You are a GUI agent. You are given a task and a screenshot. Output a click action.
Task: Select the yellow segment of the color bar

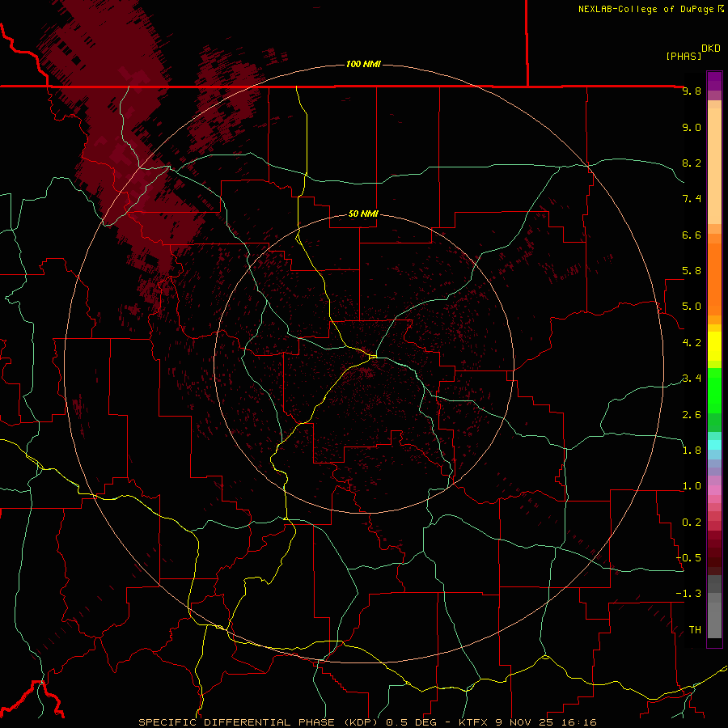(714, 346)
